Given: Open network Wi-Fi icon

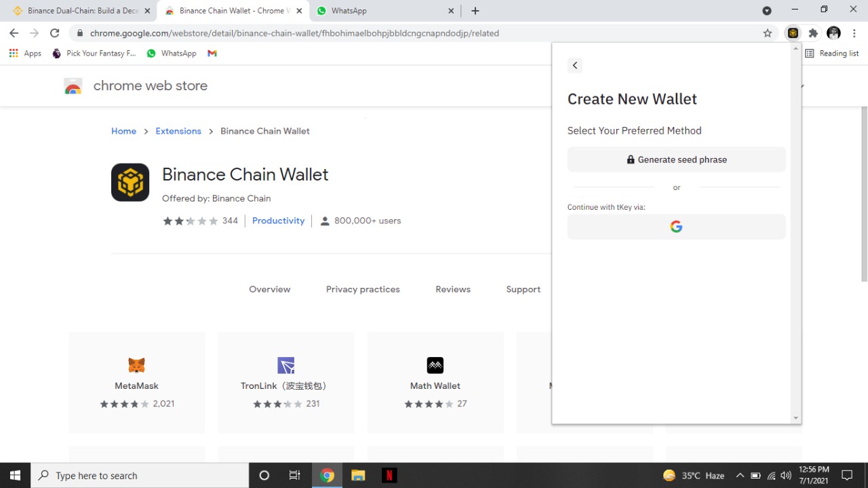Looking at the screenshot, I should 771,475.
